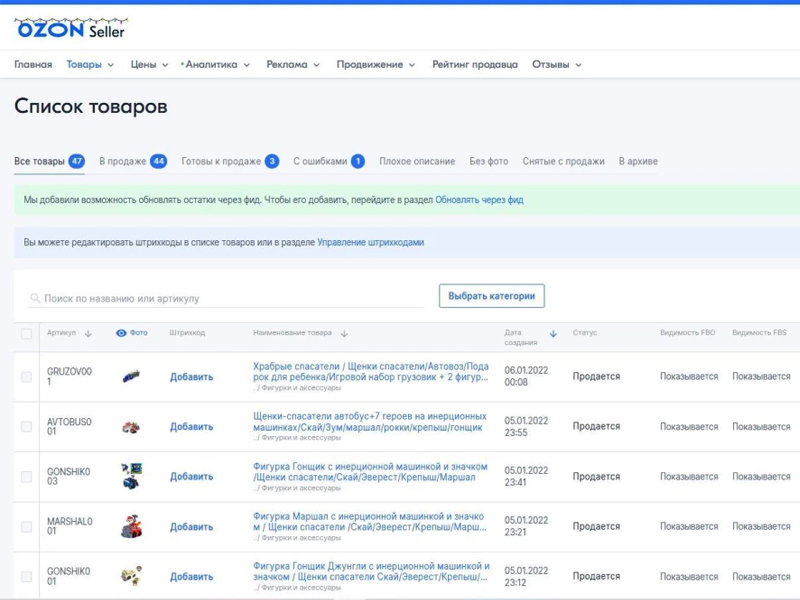
Task: Open the OZON Seller logo homepage
Action: pyautogui.click(x=71, y=29)
